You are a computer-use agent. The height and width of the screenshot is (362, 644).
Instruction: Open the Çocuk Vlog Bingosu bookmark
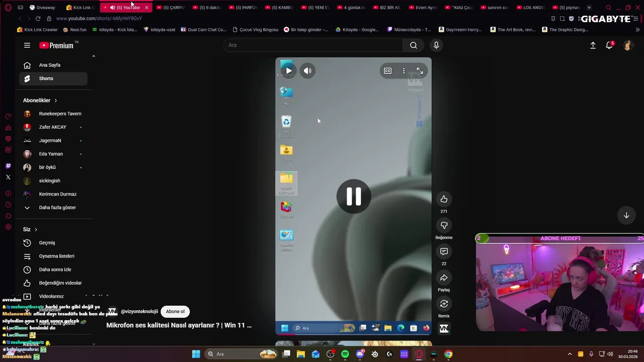256,30
